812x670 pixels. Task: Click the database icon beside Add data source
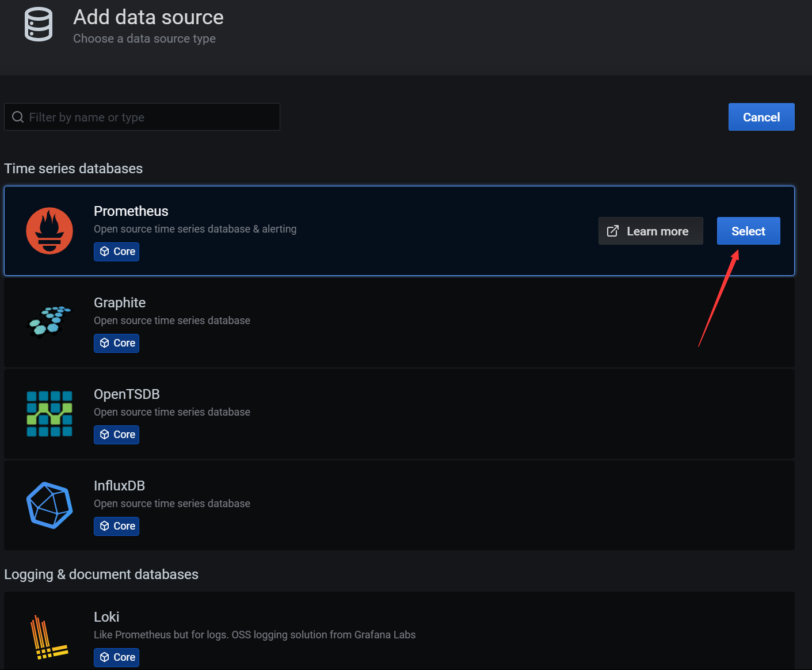pos(39,24)
